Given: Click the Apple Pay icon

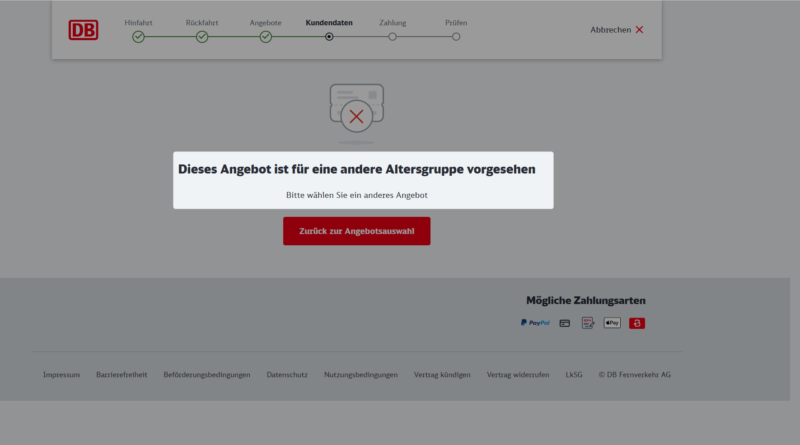Looking at the screenshot, I should (612, 323).
